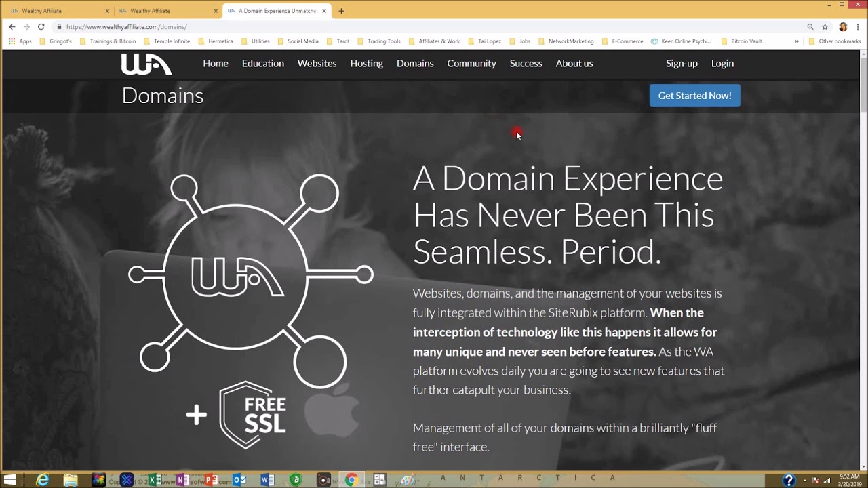Open the Domains menu item
This screenshot has height=488, width=868.
[415, 64]
